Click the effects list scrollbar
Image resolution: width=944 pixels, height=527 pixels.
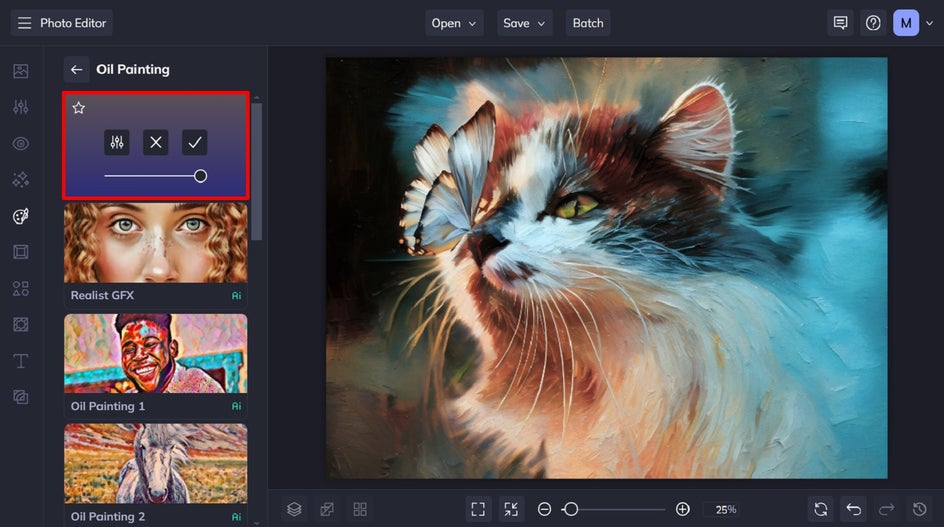pyautogui.click(x=257, y=172)
